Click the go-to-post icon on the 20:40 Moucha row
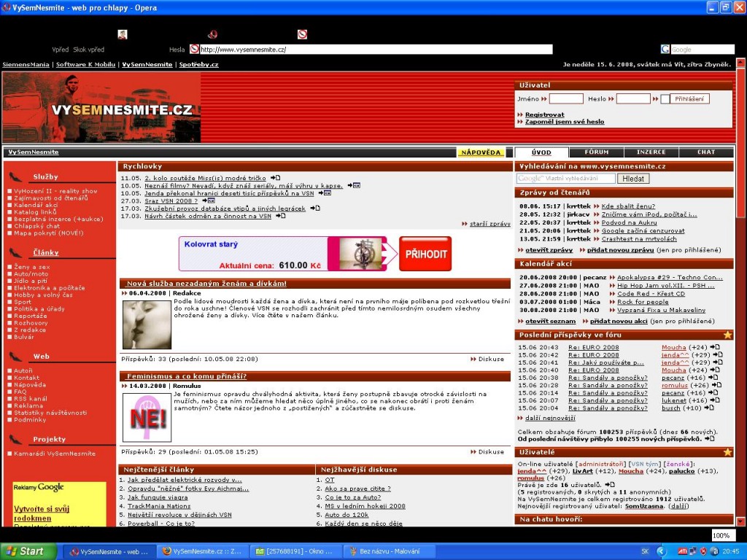 [715, 370]
